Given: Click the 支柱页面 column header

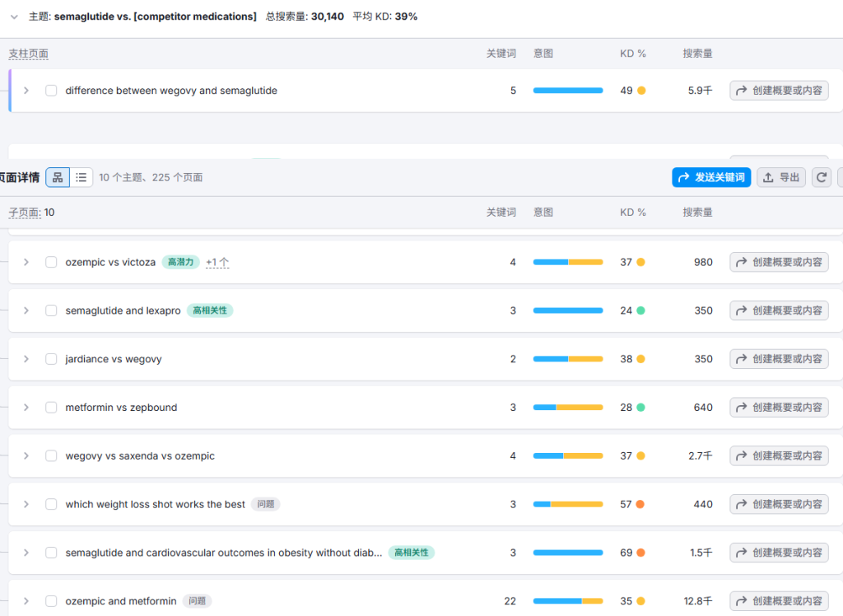Looking at the screenshot, I should [29, 54].
